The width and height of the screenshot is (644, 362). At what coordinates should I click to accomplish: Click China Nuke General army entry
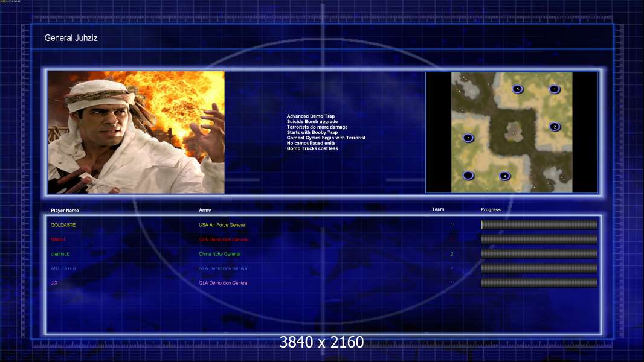[x=220, y=254]
